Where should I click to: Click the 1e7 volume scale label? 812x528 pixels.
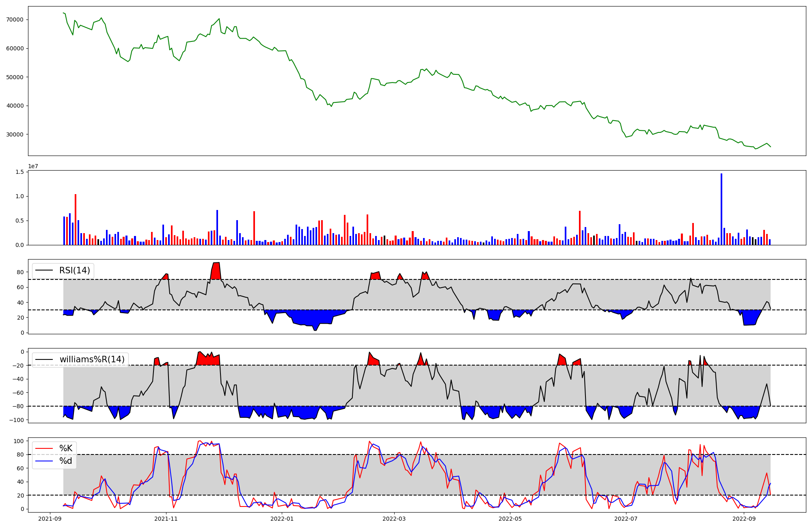[33, 166]
